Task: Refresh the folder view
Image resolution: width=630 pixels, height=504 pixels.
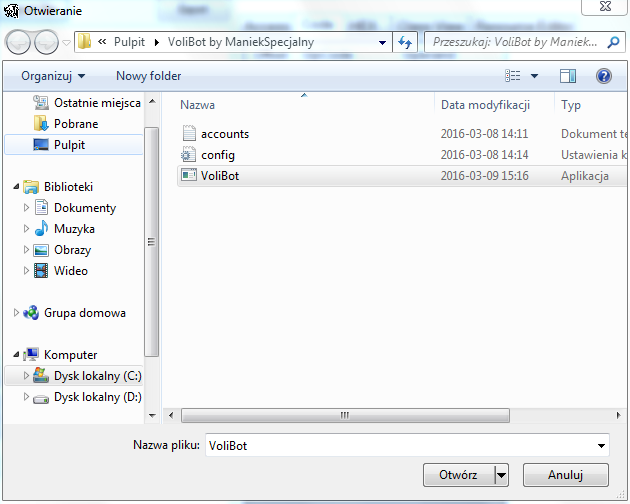Action: [x=405, y=42]
